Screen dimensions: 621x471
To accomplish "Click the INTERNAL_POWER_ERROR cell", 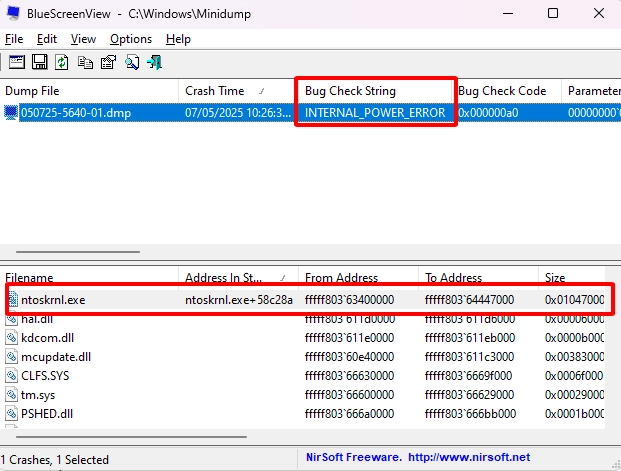I will tap(375, 113).
